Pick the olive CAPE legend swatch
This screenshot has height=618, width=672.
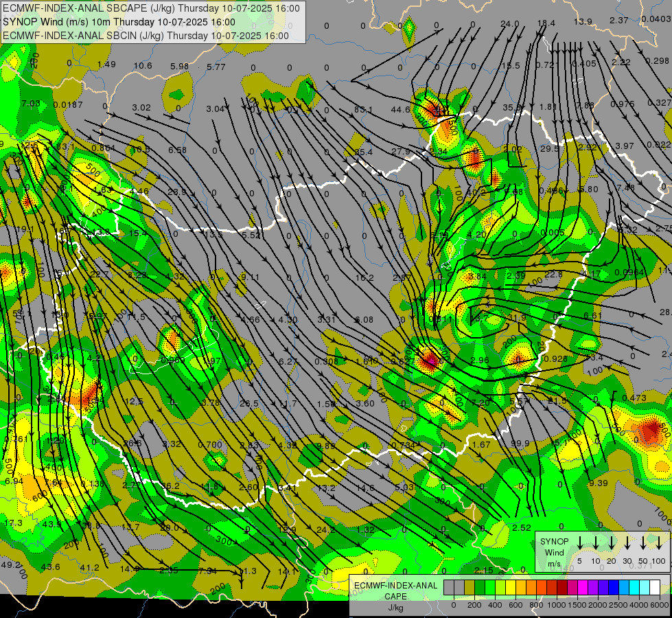pyautogui.click(x=470, y=587)
